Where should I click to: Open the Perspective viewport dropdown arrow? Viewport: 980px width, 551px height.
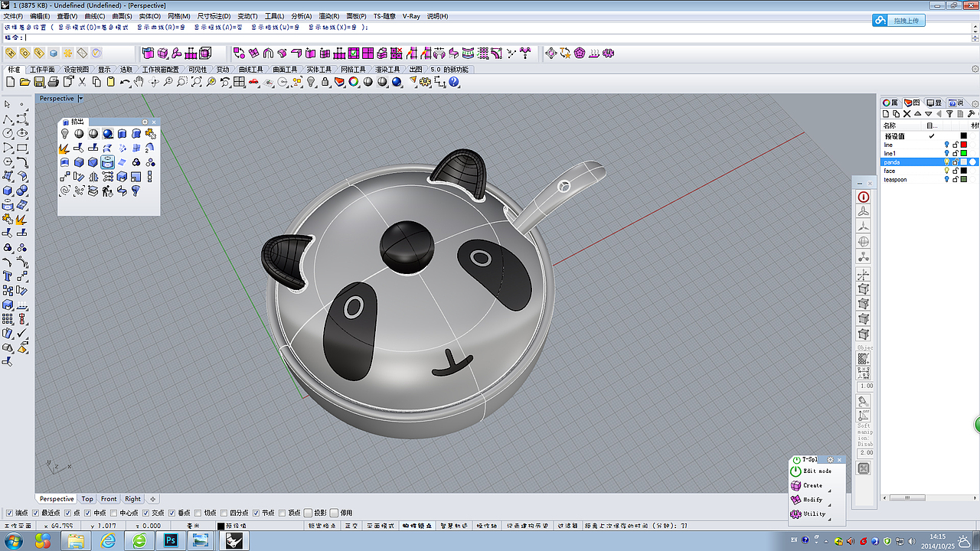click(x=80, y=99)
